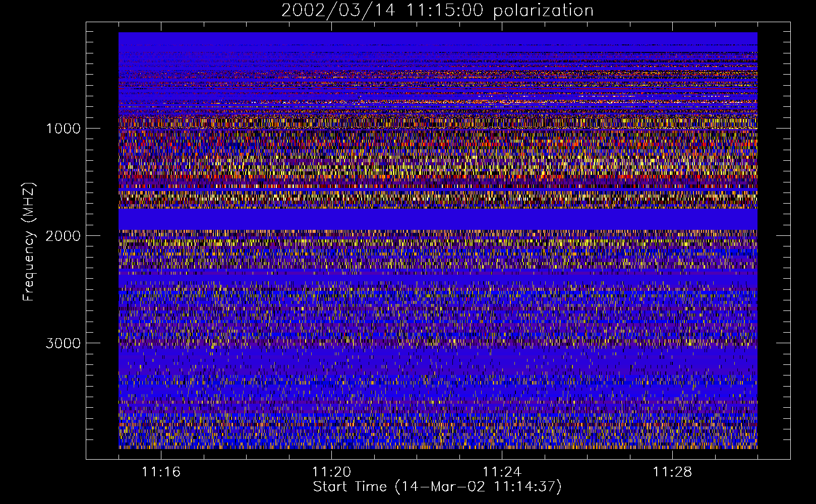Click the wide solid blue band just above 2000 MHz

click(438, 219)
